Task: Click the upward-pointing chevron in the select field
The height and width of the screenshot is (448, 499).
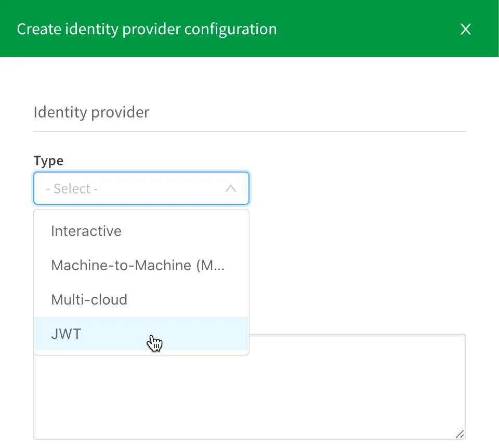Action: tap(231, 188)
